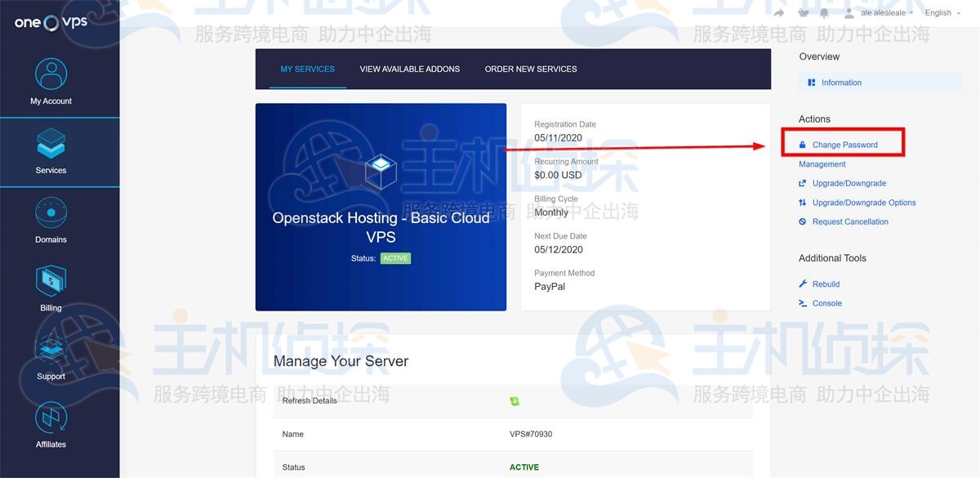Open the English language dropdown
The image size is (980, 478).
coord(941,12)
